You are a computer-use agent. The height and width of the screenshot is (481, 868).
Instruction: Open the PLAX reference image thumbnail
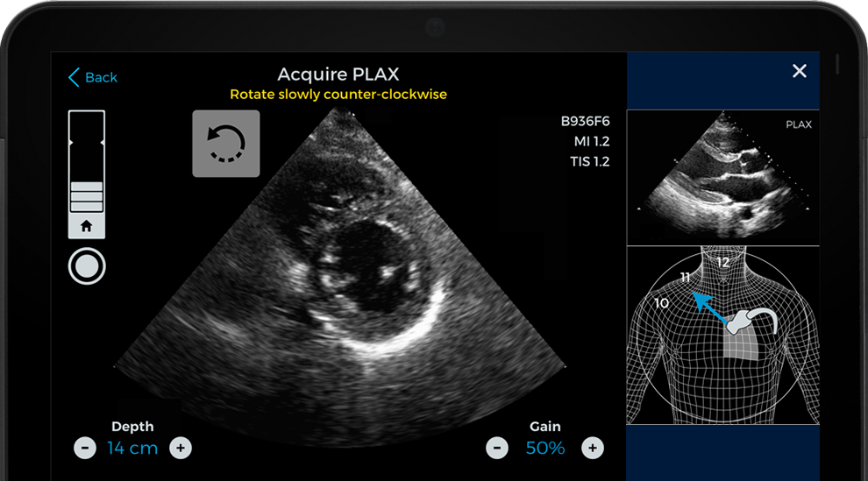click(723, 177)
